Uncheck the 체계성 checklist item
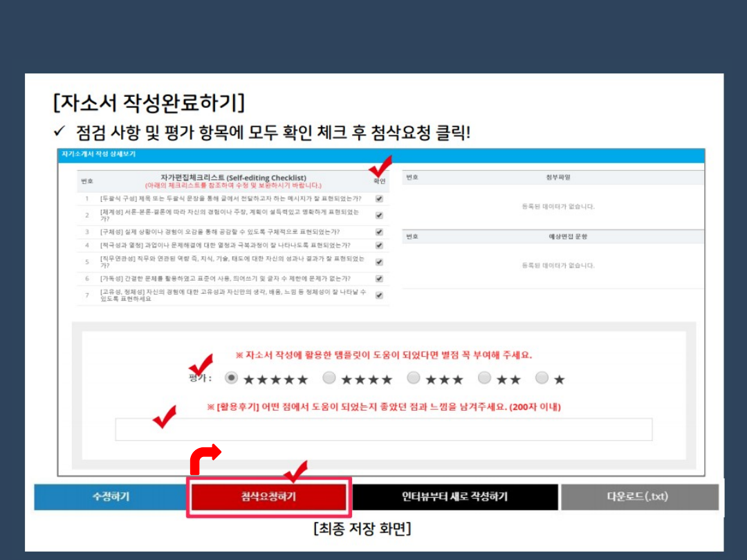This screenshot has width=747, height=560. click(379, 215)
